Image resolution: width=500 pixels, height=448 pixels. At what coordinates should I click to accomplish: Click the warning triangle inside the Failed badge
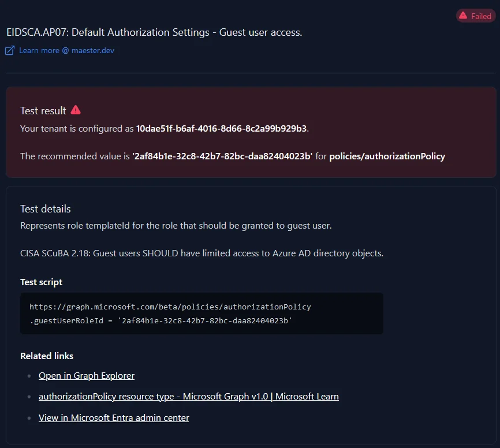tap(462, 16)
